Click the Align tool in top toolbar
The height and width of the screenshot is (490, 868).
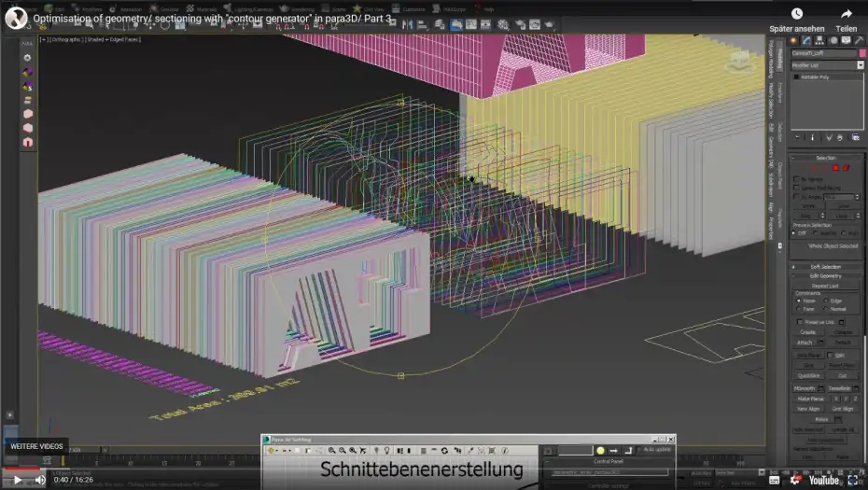coord(422,24)
